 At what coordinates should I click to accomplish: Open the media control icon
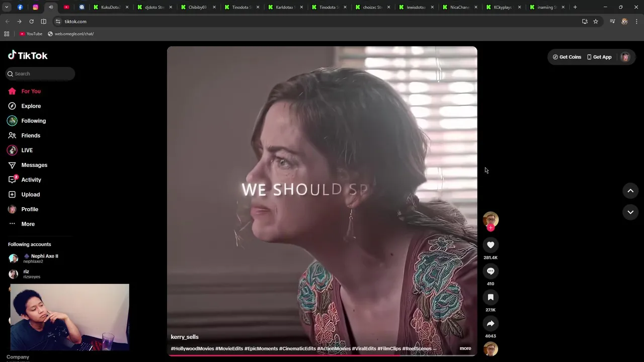click(612, 22)
